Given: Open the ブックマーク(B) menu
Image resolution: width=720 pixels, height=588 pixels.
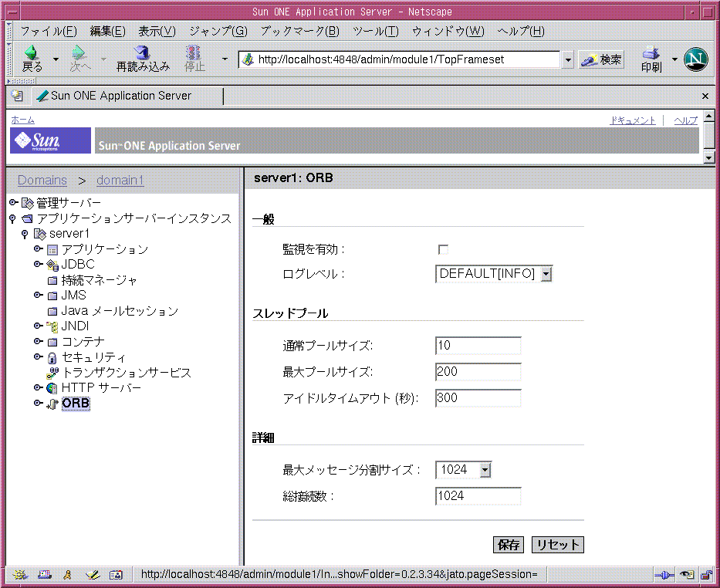Looking at the screenshot, I should [x=300, y=31].
